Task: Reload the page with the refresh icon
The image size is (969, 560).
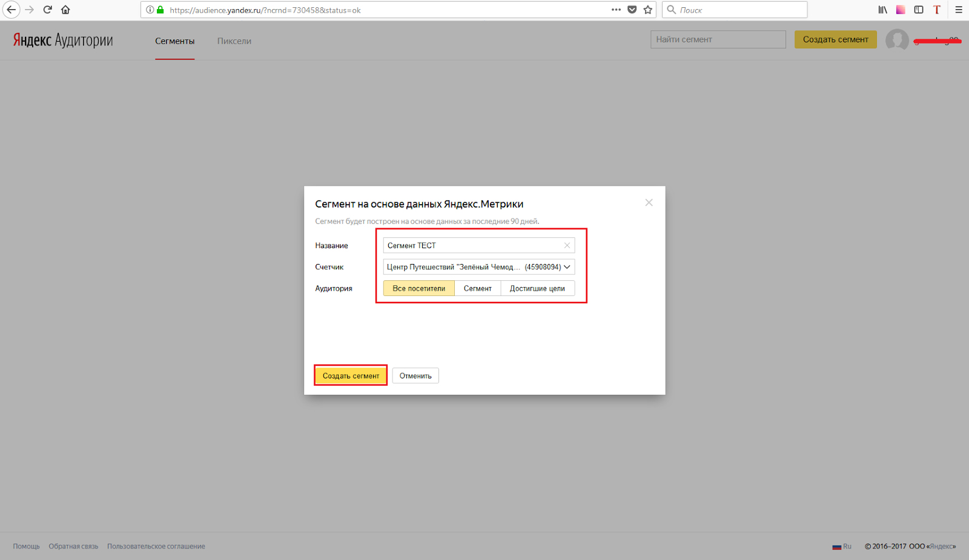Action: coord(48,10)
